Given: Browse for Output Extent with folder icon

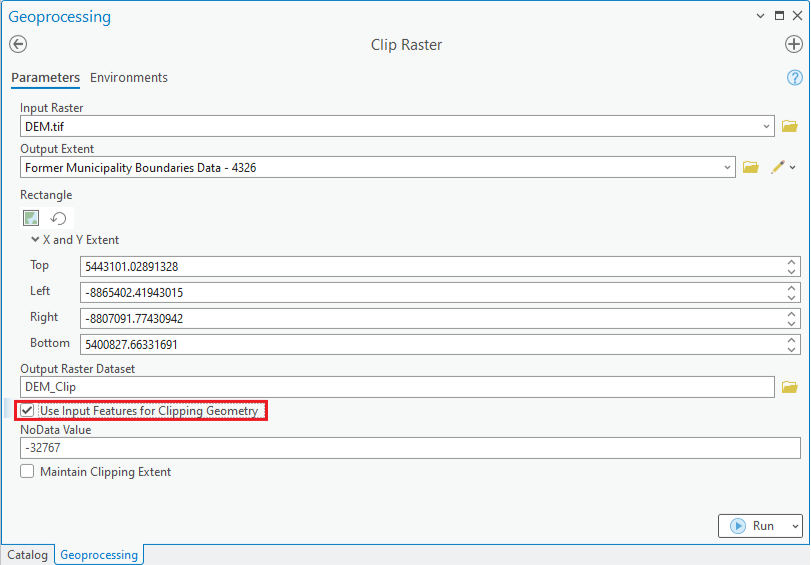Looking at the screenshot, I should pyautogui.click(x=750, y=167).
